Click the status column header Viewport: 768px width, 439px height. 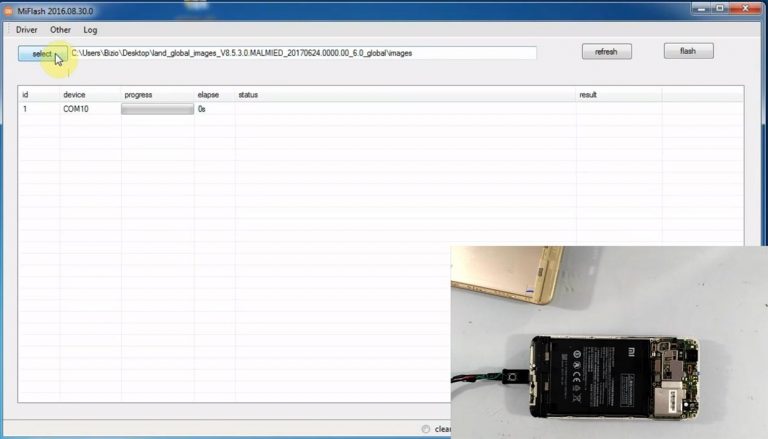[x=406, y=95]
